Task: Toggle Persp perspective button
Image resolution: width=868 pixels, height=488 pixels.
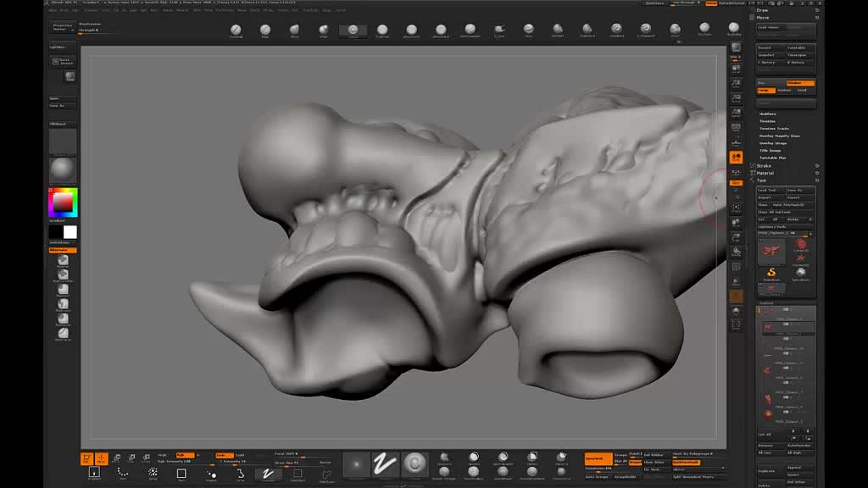Action: click(736, 127)
